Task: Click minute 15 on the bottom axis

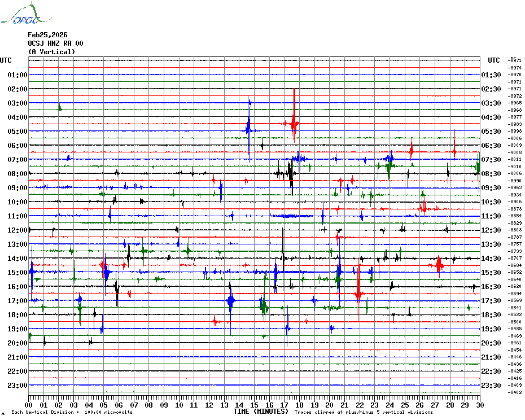Action: [254, 405]
